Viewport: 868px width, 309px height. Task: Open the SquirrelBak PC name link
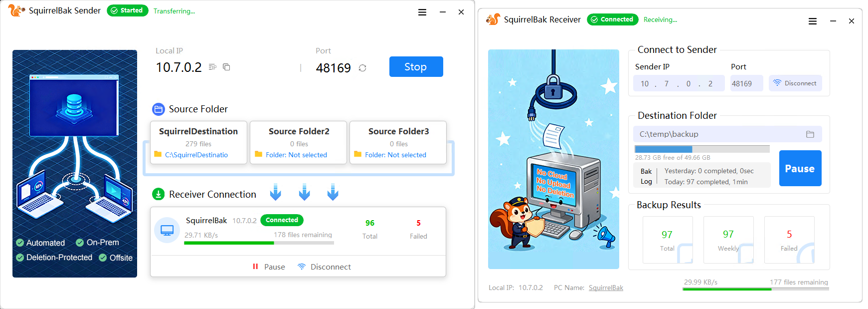(x=606, y=288)
